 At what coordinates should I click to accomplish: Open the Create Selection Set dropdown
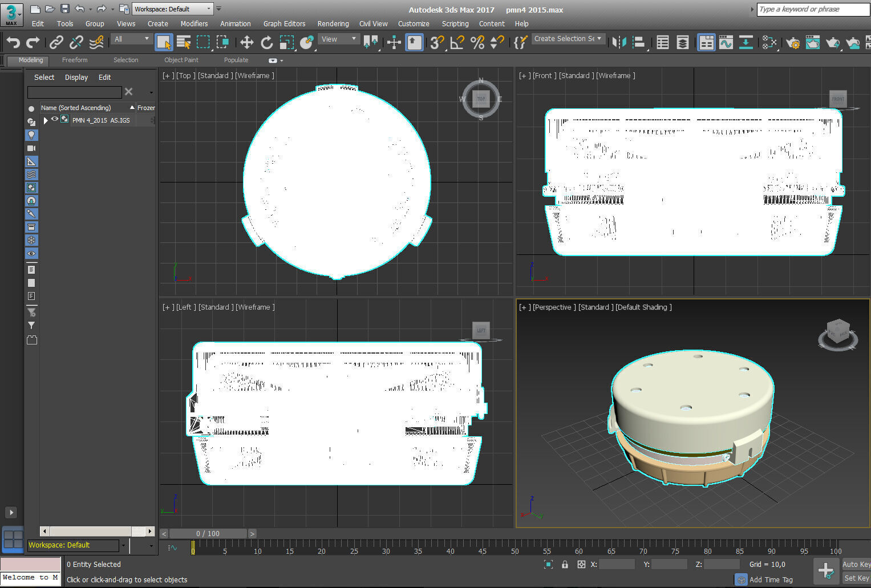pyautogui.click(x=568, y=39)
